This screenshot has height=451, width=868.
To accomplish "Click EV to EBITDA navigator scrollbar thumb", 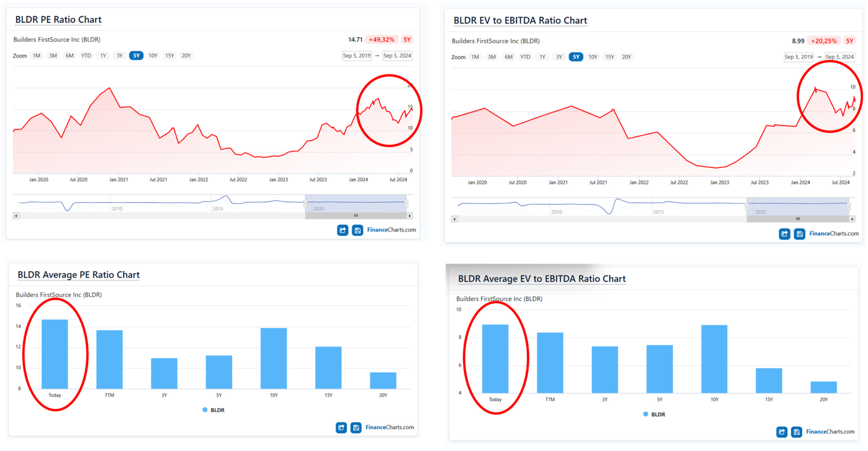I will point(798,219).
